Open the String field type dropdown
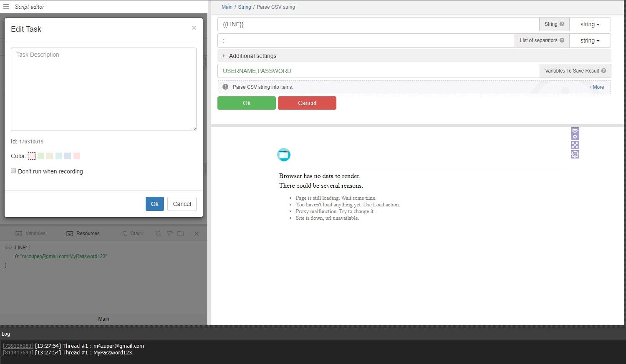Viewport: 626px width, 364px height. point(590,24)
